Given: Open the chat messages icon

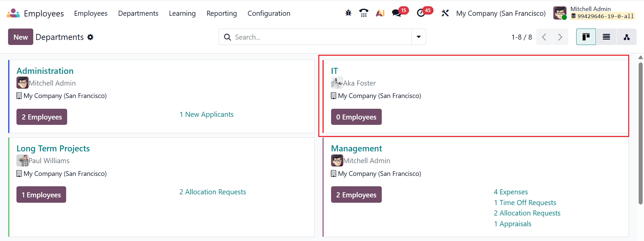Looking at the screenshot, I should click(397, 13).
